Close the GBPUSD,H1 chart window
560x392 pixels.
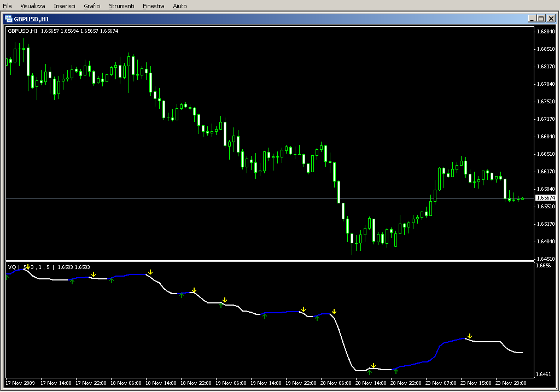tap(551, 19)
